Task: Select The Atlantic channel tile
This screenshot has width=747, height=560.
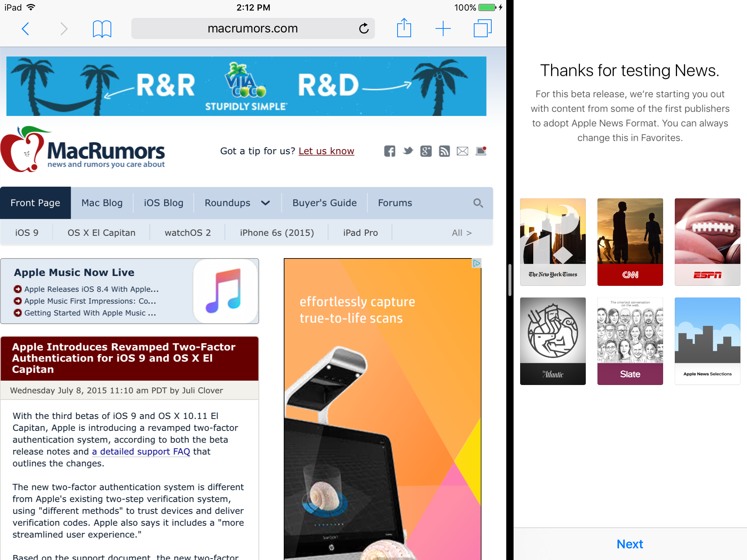Action: coord(553,341)
